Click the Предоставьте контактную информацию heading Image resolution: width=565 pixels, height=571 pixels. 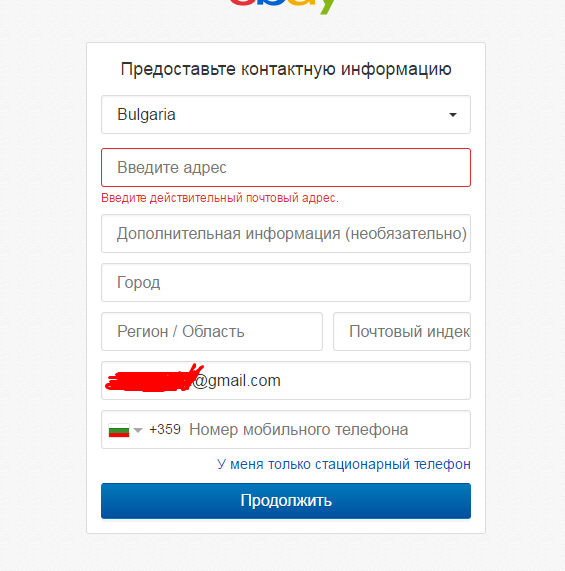pos(286,69)
